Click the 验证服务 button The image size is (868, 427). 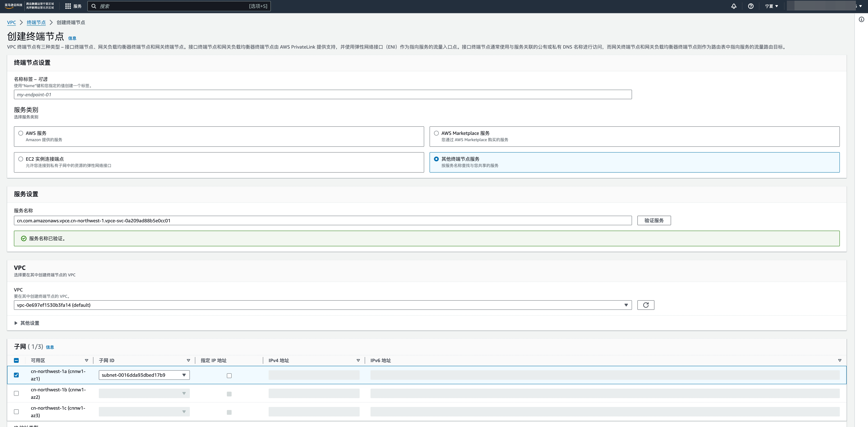point(654,220)
